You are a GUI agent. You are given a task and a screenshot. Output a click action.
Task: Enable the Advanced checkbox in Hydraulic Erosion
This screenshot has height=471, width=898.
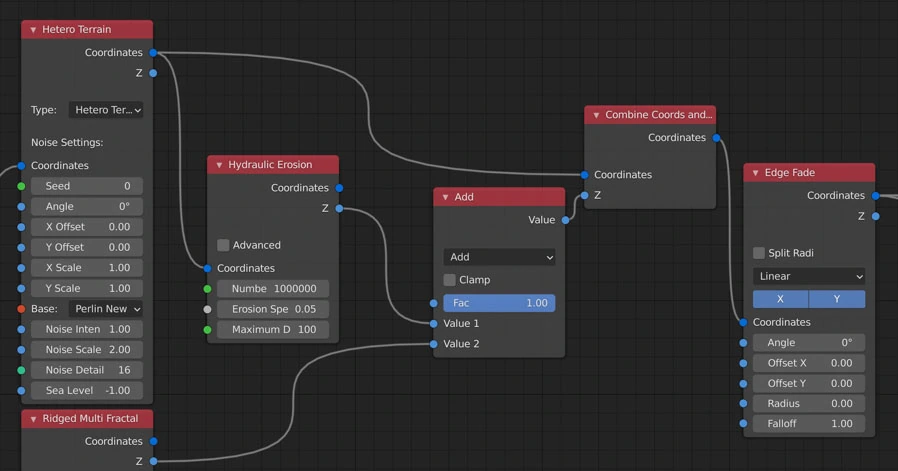(223, 245)
